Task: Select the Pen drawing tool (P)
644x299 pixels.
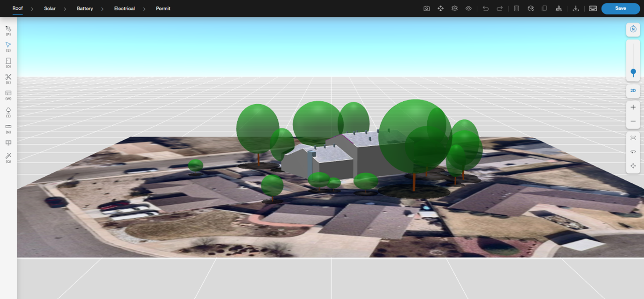Action: click(8, 29)
